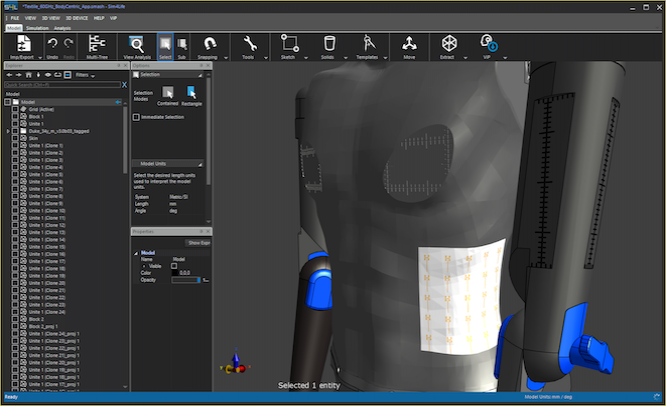Collapse the Model section in Properties
Viewport: 666px width, 406px height.
(x=136, y=253)
